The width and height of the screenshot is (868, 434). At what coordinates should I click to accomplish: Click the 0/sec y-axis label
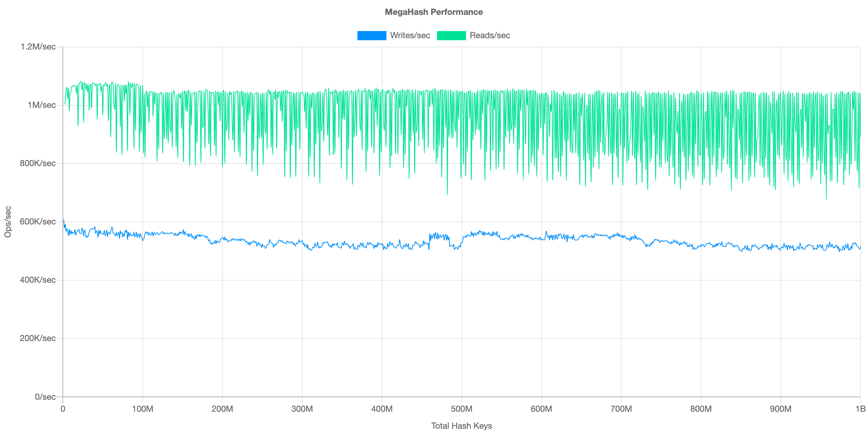[45, 397]
